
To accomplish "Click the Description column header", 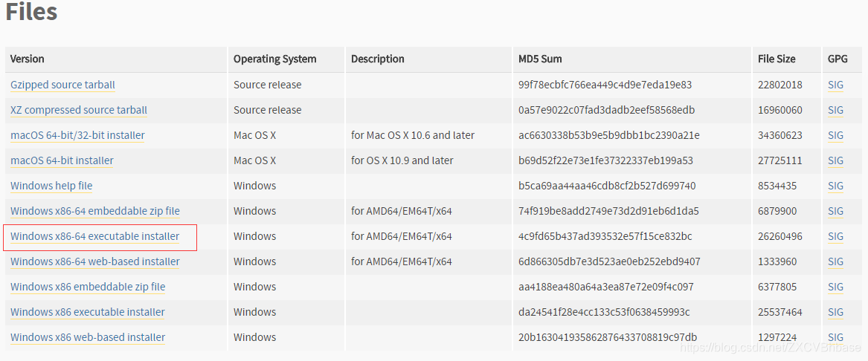I will point(378,59).
